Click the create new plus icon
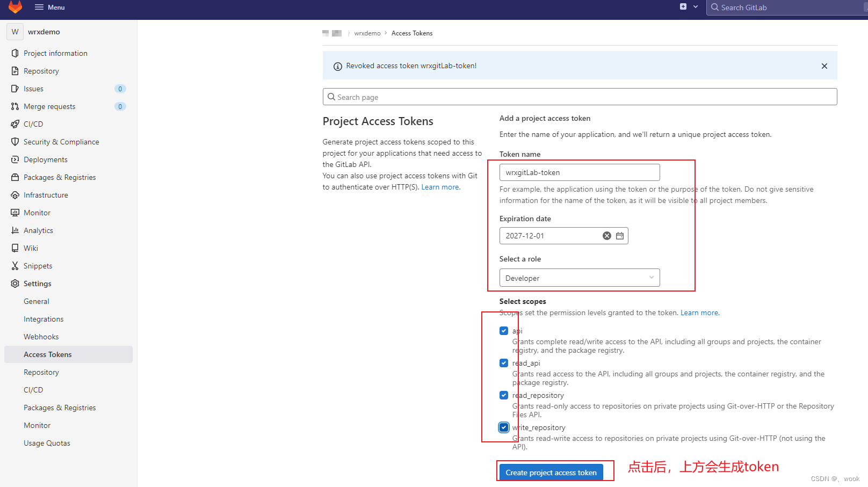 (683, 6)
